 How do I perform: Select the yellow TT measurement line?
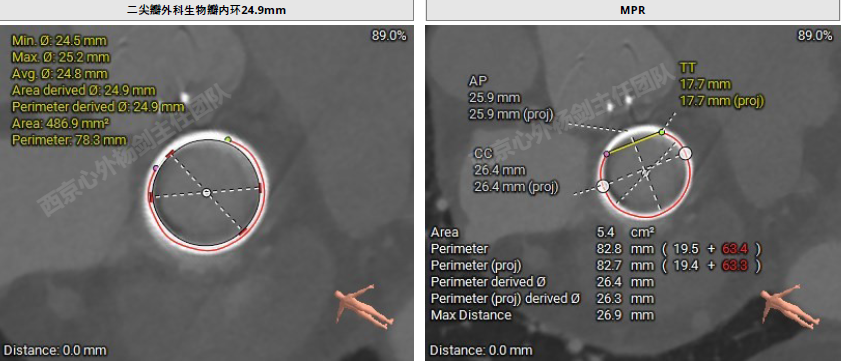coord(634,143)
